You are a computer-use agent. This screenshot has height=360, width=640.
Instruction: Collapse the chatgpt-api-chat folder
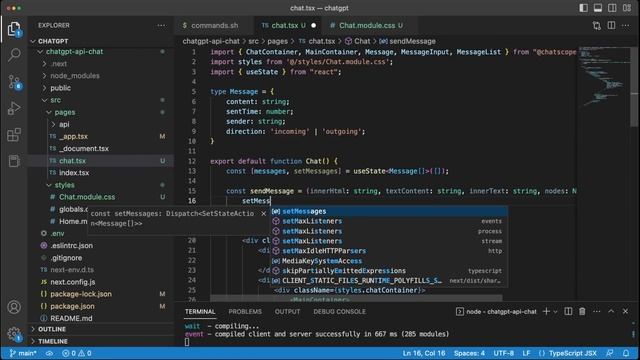[74, 51]
